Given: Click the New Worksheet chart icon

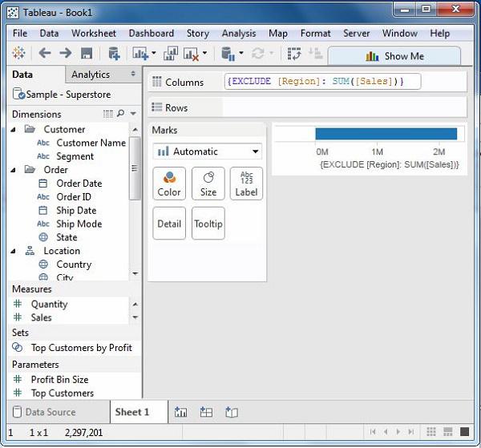Looking at the screenshot, I should [140, 54].
